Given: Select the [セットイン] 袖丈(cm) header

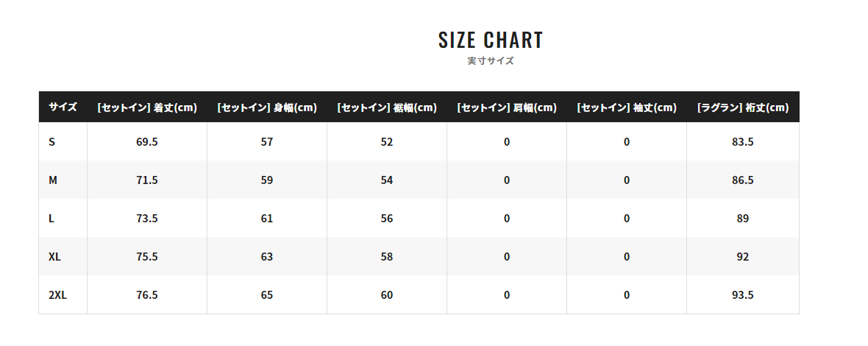Looking at the screenshot, I should tap(627, 107).
